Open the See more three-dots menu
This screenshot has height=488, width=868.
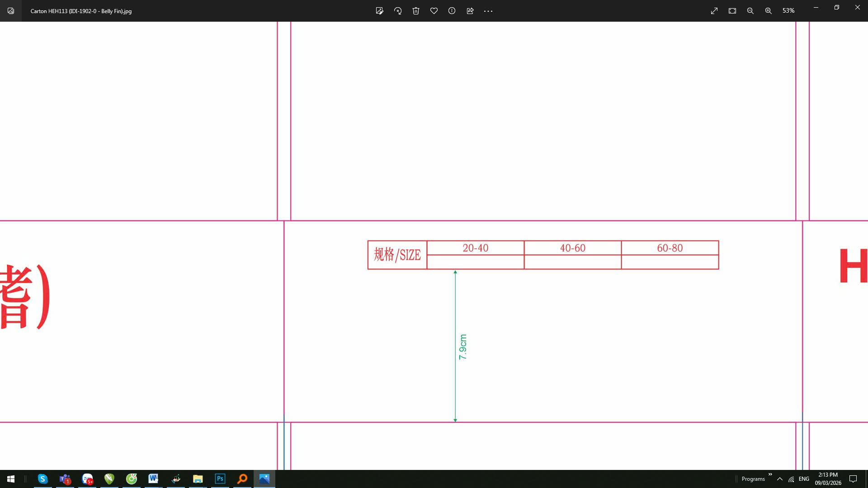[x=488, y=11]
